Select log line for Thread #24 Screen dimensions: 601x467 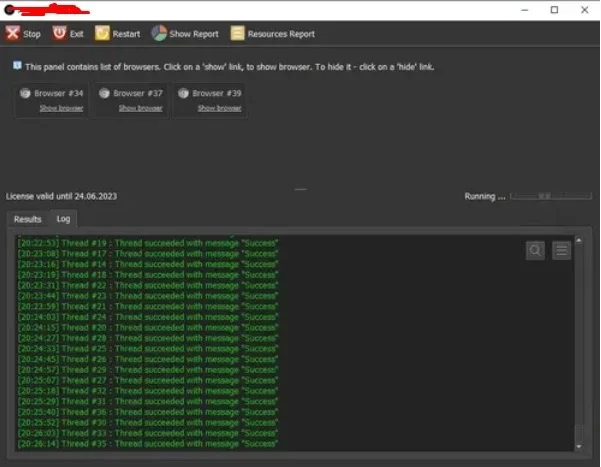click(148, 317)
